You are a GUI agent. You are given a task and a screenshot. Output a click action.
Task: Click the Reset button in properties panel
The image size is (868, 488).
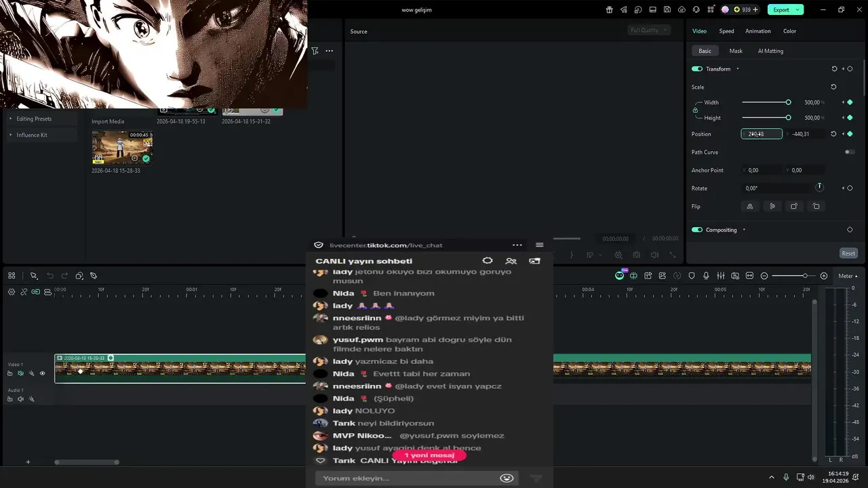[848, 253]
